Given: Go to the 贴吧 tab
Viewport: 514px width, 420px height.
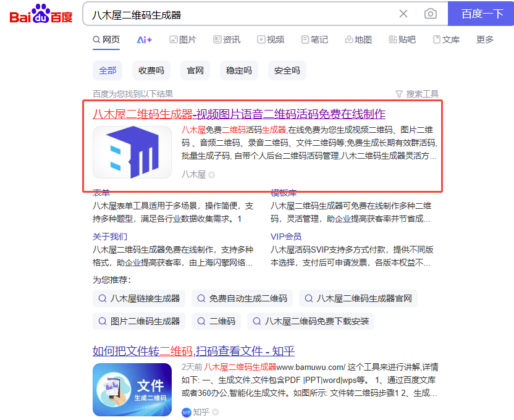Looking at the screenshot, I should (402, 40).
